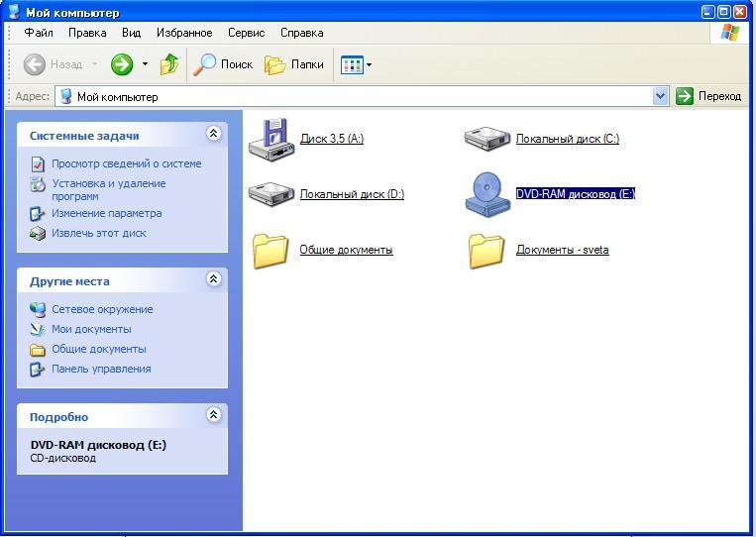The image size is (756, 537).
Task: Collapse the Подробно panel
Action: 214,415
